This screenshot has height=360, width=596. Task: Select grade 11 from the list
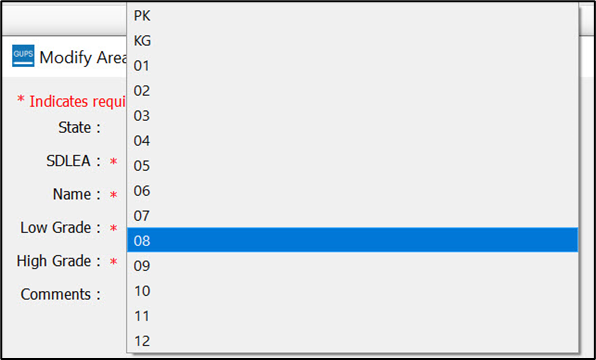tap(352, 316)
